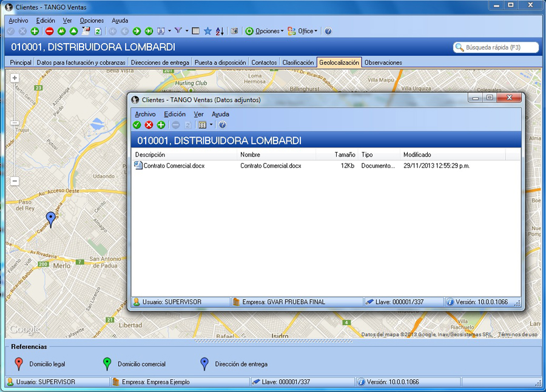
Task: Click the green add new record icon in the main toolbar
Action: (35, 32)
